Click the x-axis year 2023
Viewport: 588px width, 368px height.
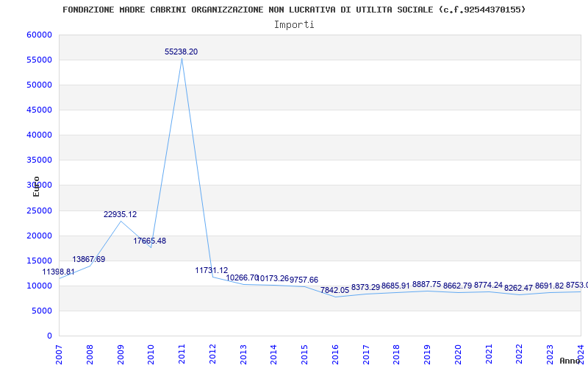(x=550, y=355)
